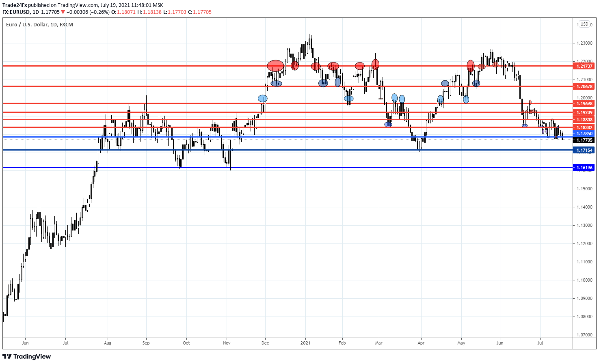Select the 1.19698 red price label
The width and height of the screenshot is (599, 364).
pos(584,103)
